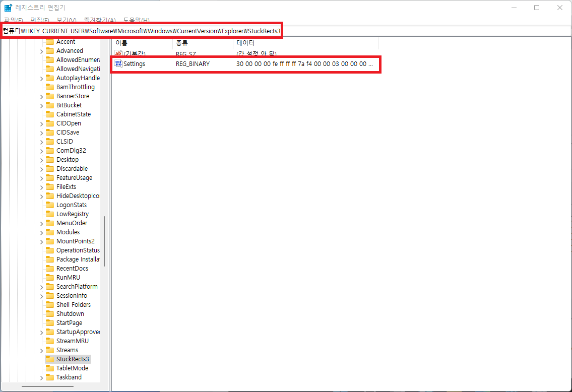Screen dimensions: 572x392
Task: Select the ComDlg32 key label
Action: 71,151
